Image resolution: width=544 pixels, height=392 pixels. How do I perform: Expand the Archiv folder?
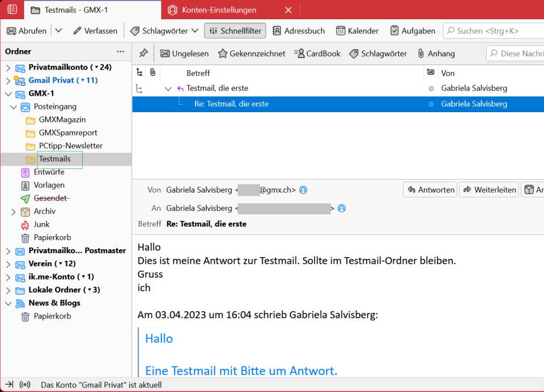click(x=14, y=211)
